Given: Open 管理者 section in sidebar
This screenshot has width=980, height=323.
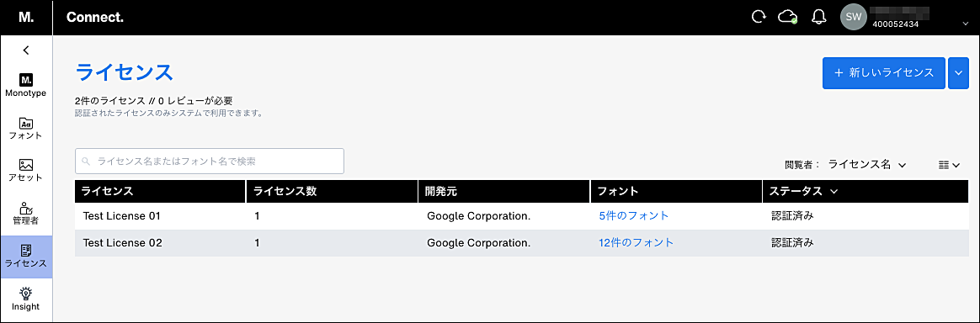Looking at the screenshot, I should pos(26,213).
